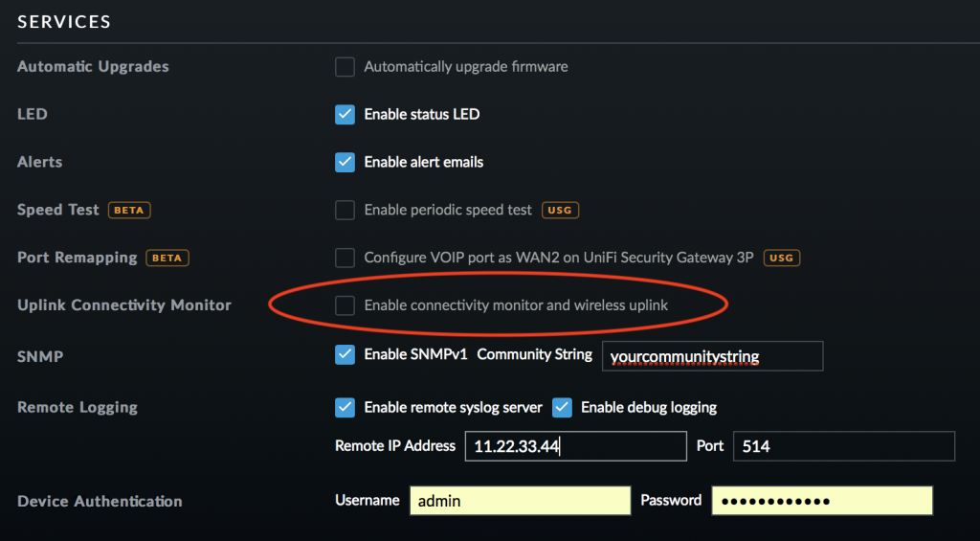The image size is (980, 541).
Task: Click the Automatic Upgrades label
Action: [93, 66]
